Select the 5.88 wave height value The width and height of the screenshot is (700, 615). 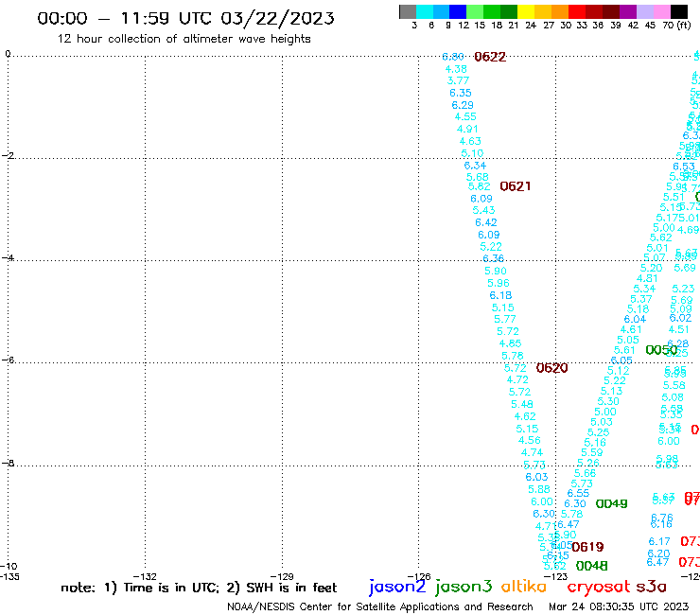[539, 489]
